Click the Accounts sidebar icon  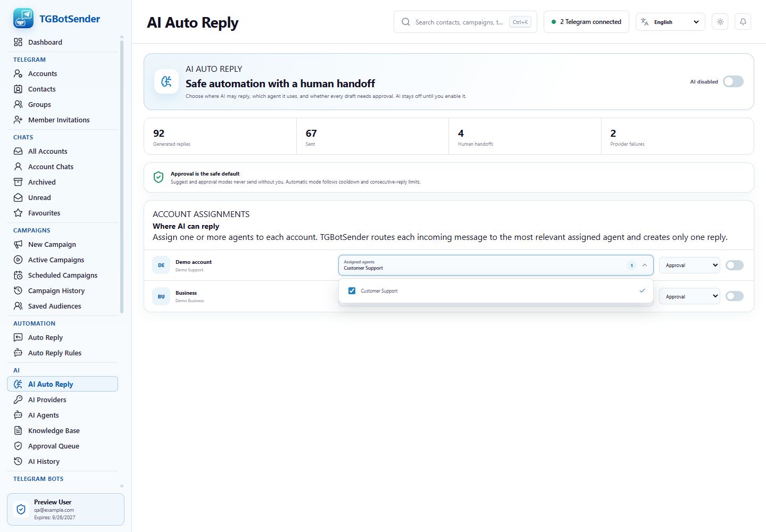point(18,73)
